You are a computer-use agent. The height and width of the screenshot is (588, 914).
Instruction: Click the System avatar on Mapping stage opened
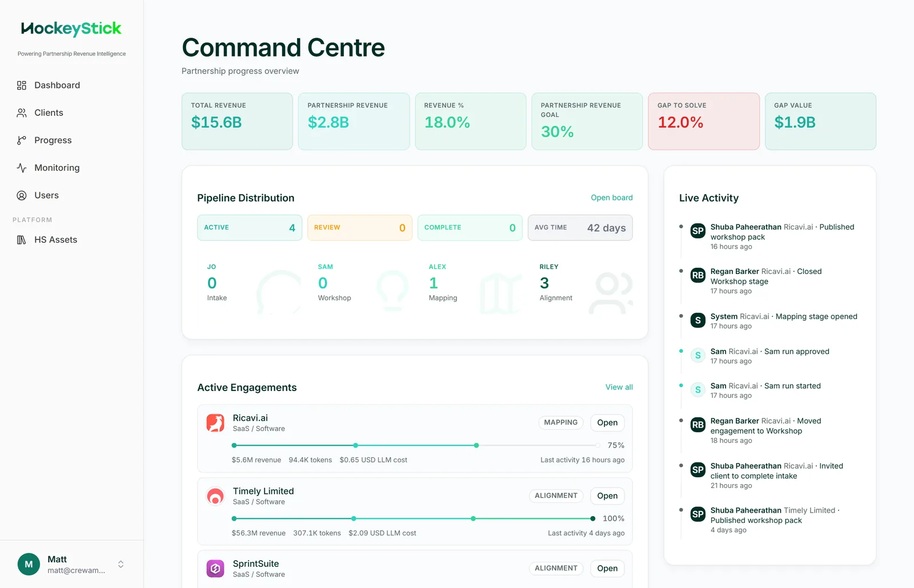pos(698,320)
